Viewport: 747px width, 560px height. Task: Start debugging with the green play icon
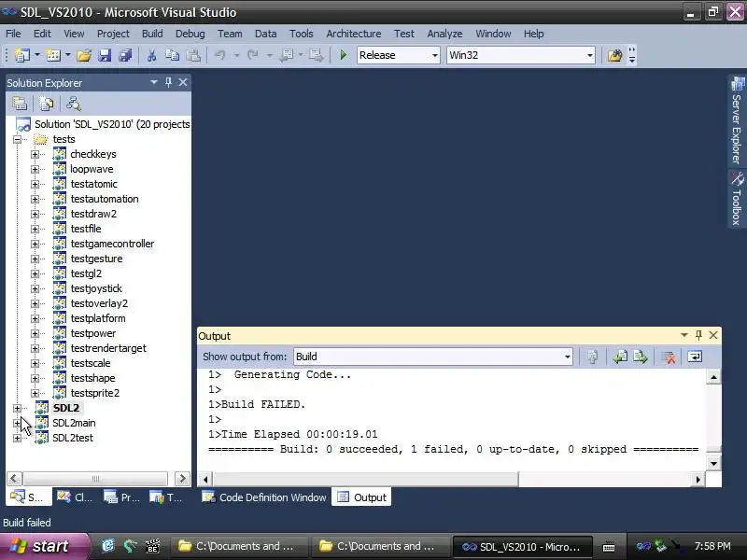click(x=343, y=55)
